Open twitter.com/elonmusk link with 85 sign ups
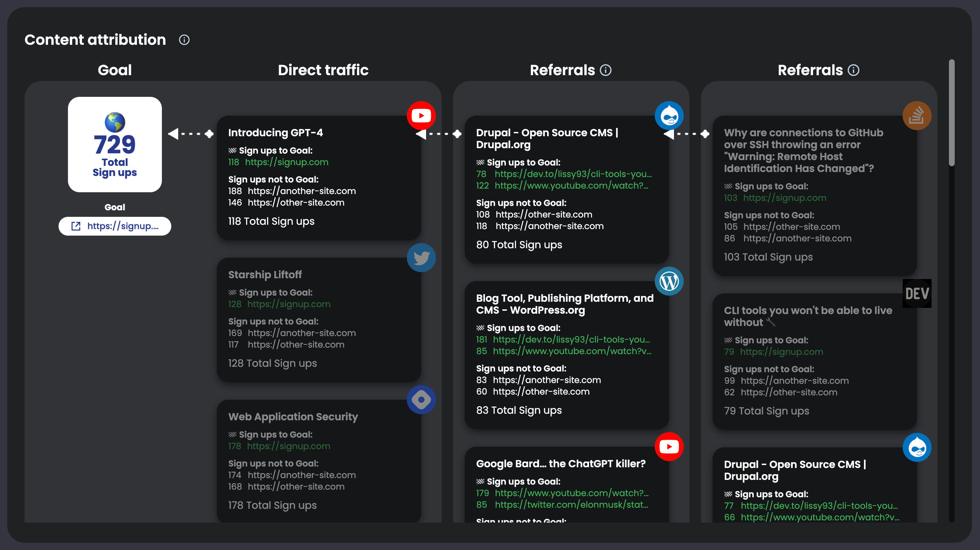The image size is (980, 550). pos(571,505)
